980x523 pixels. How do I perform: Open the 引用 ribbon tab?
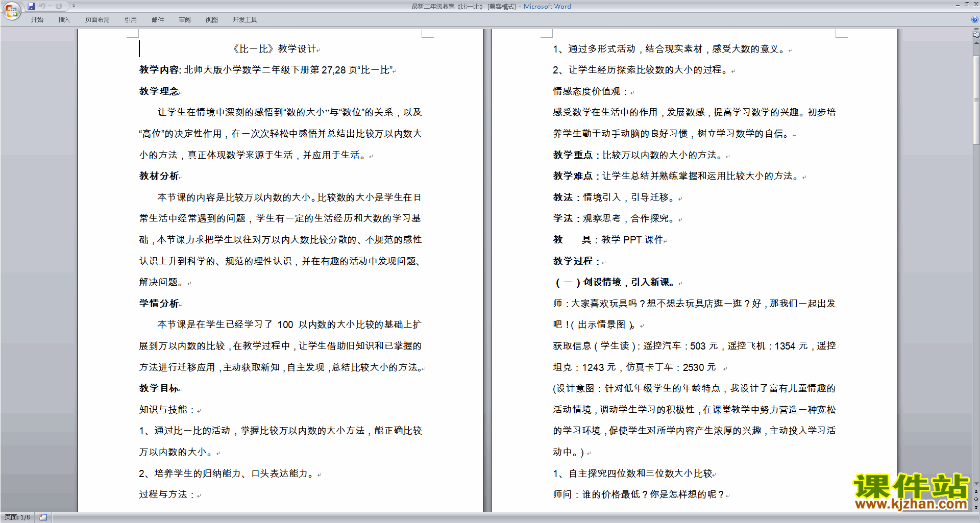(x=131, y=20)
